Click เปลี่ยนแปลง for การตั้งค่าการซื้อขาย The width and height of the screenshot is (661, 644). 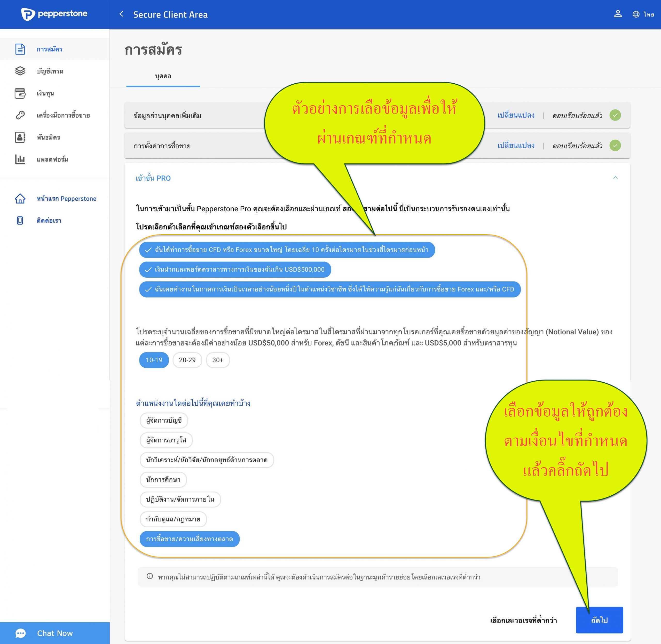click(516, 146)
